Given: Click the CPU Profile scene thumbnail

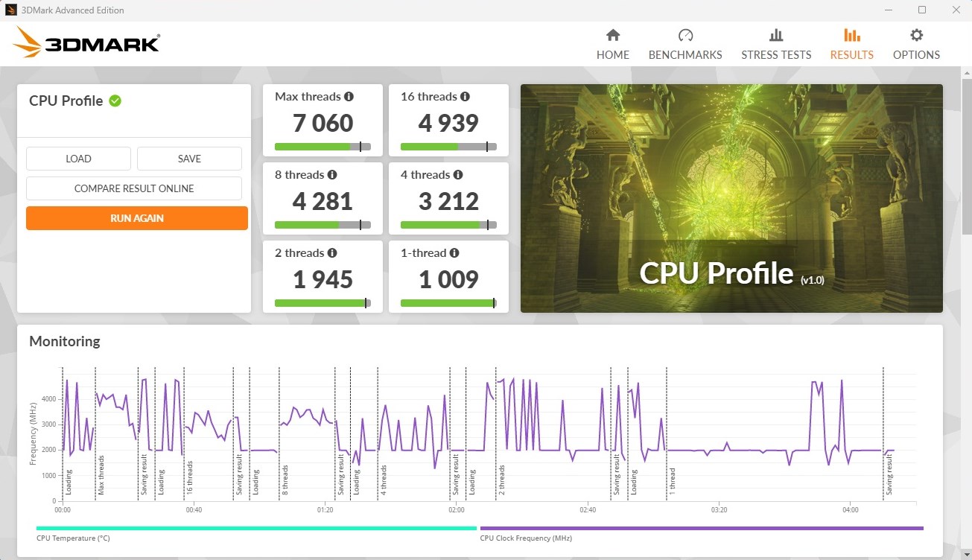Looking at the screenshot, I should pos(731,198).
